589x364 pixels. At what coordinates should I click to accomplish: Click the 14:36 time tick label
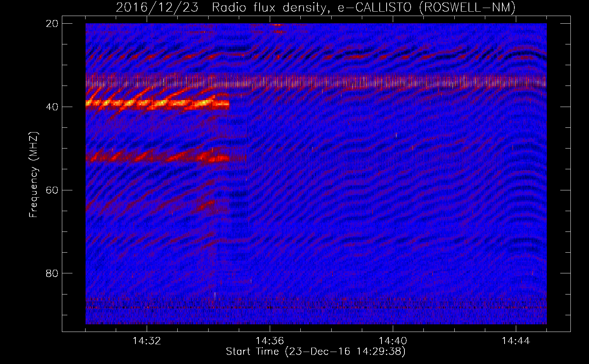pyautogui.click(x=270, y=341)
